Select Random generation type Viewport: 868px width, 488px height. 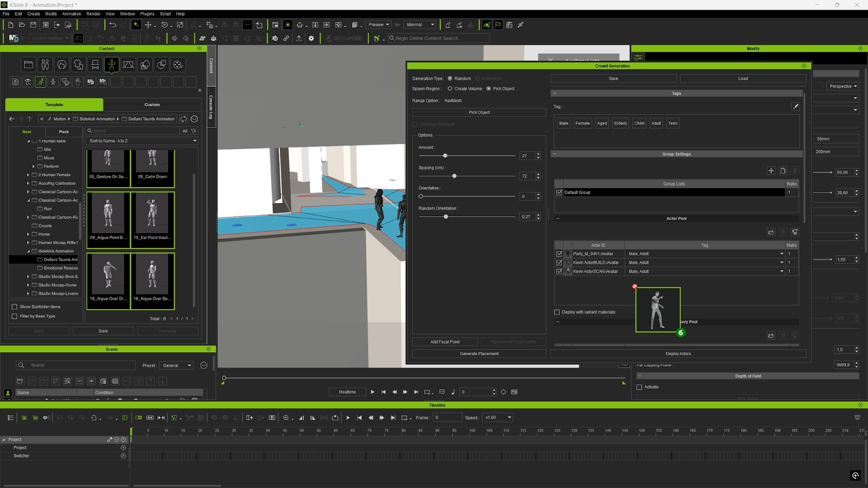point(450,79)
